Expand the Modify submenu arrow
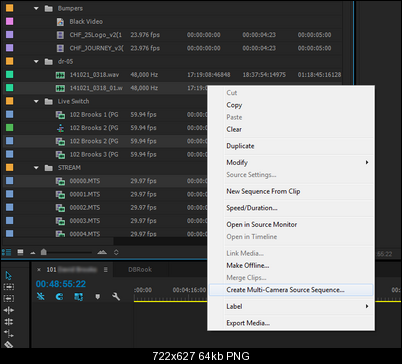Screen dimensions: 402x364 [x=367, y=162]
